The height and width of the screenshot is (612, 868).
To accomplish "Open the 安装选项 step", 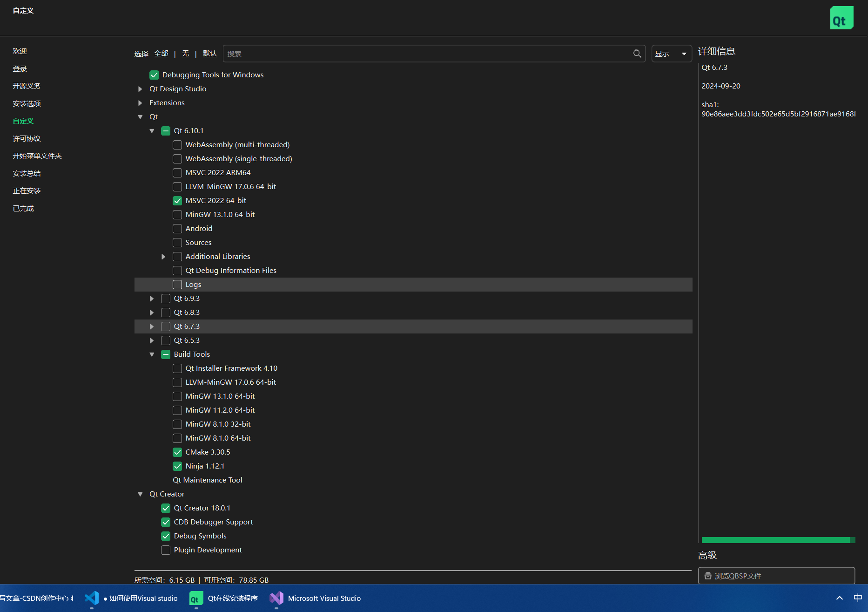I will coord(27,103).
